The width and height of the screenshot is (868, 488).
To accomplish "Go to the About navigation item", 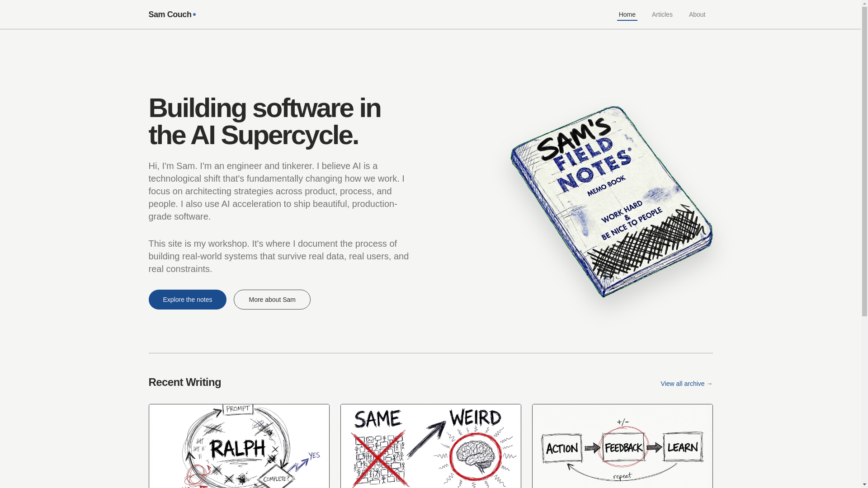I will coord(697,14).
